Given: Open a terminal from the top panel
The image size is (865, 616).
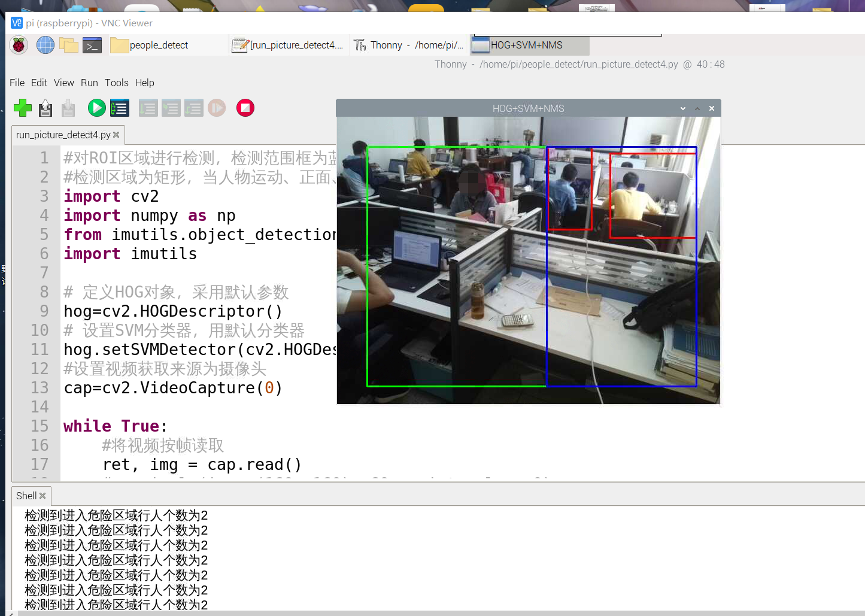Looking at the screenshot, I should 92,45.
